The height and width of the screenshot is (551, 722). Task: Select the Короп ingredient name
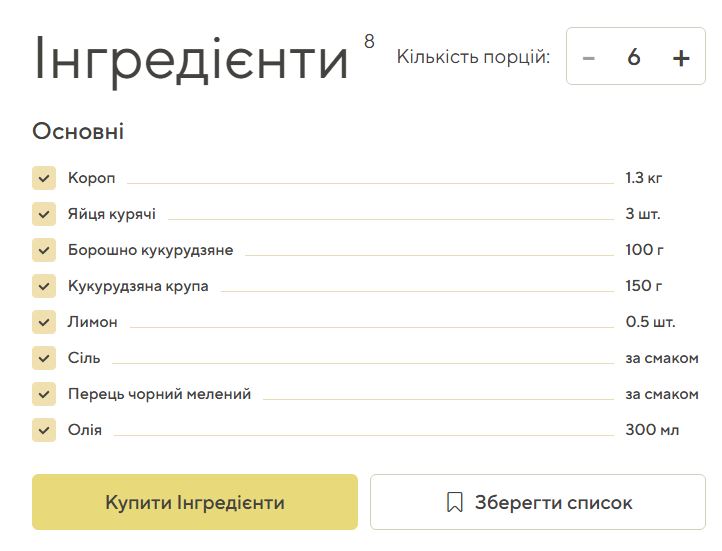(92, 178)
